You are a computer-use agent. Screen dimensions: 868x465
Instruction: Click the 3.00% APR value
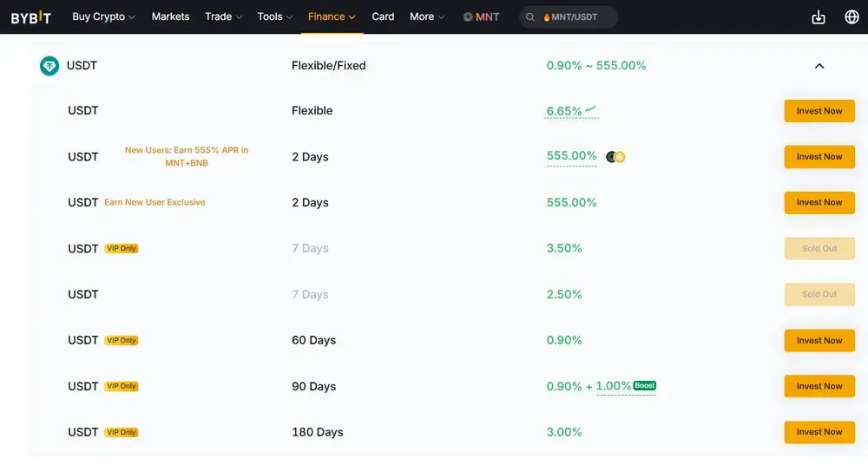coord(564,432)
